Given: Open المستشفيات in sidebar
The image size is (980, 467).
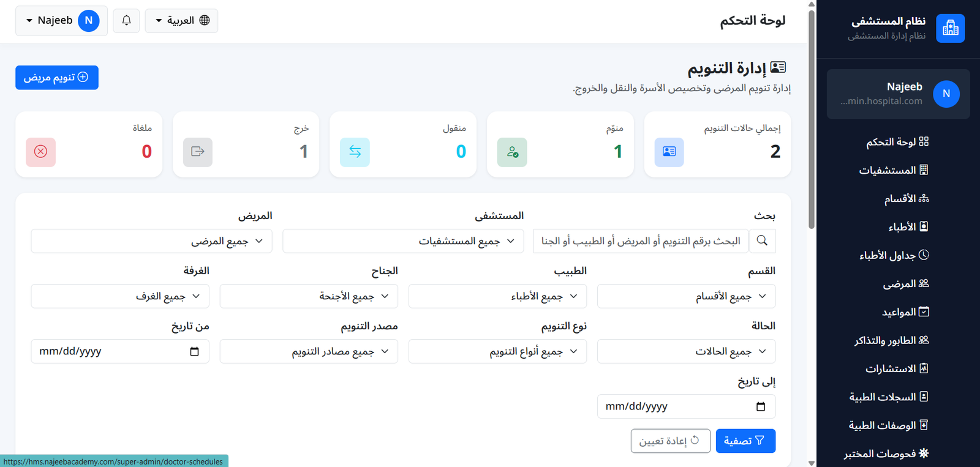Looking at the screenshot, I should click(893, 170).
